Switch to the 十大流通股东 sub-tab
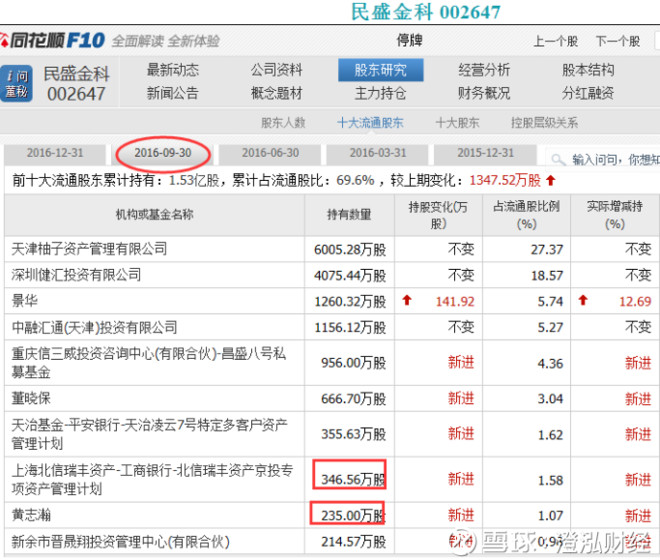 [x=370, y=123]
